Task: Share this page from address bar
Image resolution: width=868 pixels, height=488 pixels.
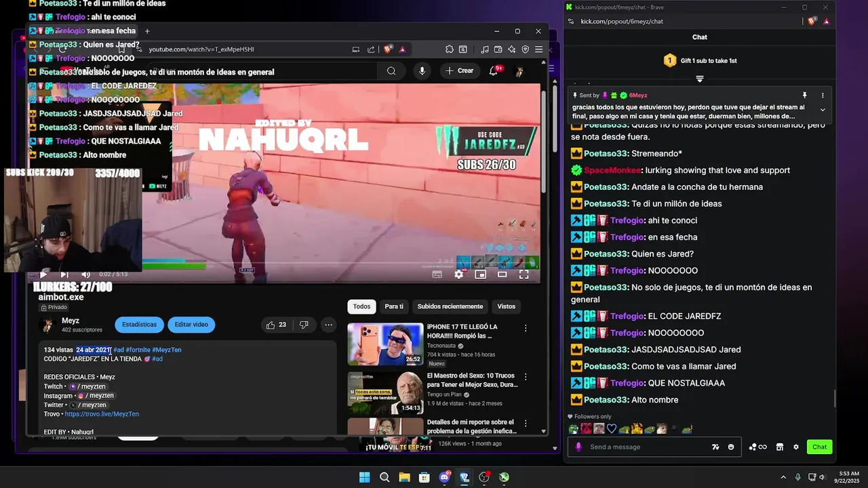Action: 371,49
